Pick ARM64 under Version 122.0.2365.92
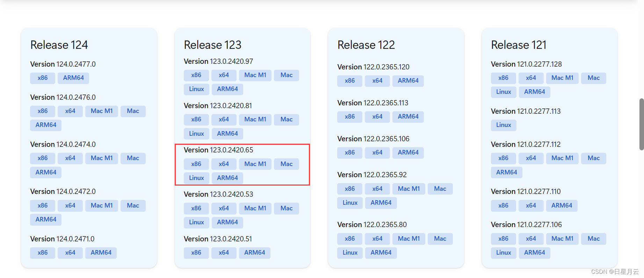644x278 pixels. 381,203
